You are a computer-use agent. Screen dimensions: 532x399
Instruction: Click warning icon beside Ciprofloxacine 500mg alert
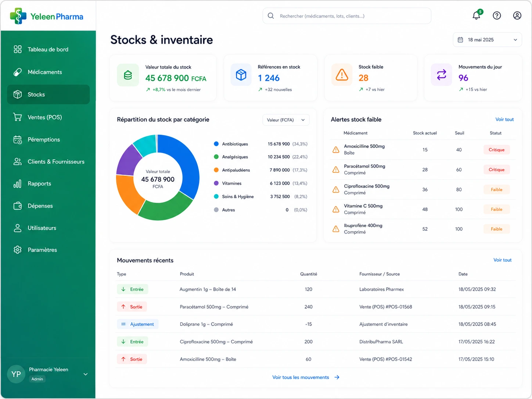[336, 190]
